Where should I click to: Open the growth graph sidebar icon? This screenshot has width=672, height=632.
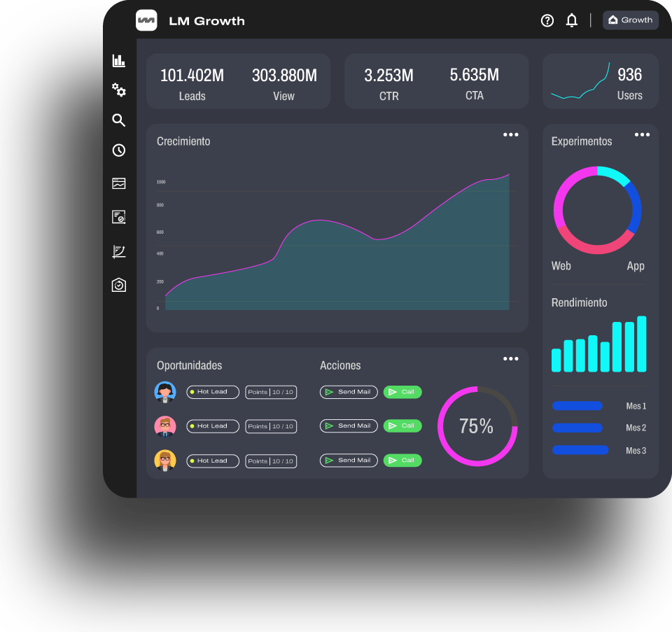click(x=119, y=251)
